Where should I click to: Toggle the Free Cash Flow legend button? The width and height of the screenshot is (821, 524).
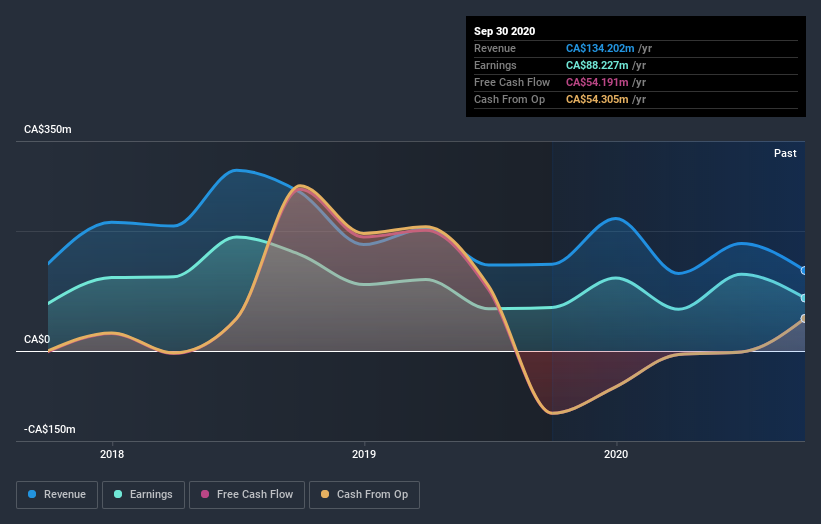(x=247, y=495)
